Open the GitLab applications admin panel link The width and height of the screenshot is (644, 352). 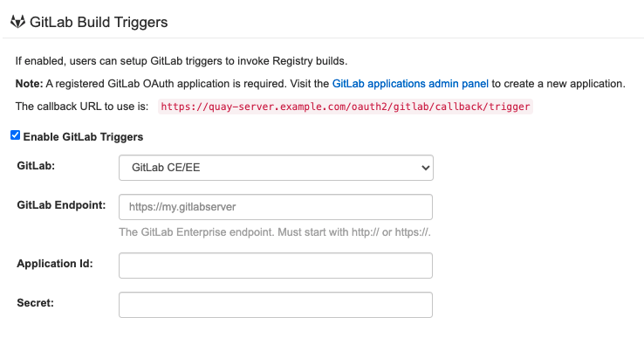pyautogui.click(x=410, y=85)
